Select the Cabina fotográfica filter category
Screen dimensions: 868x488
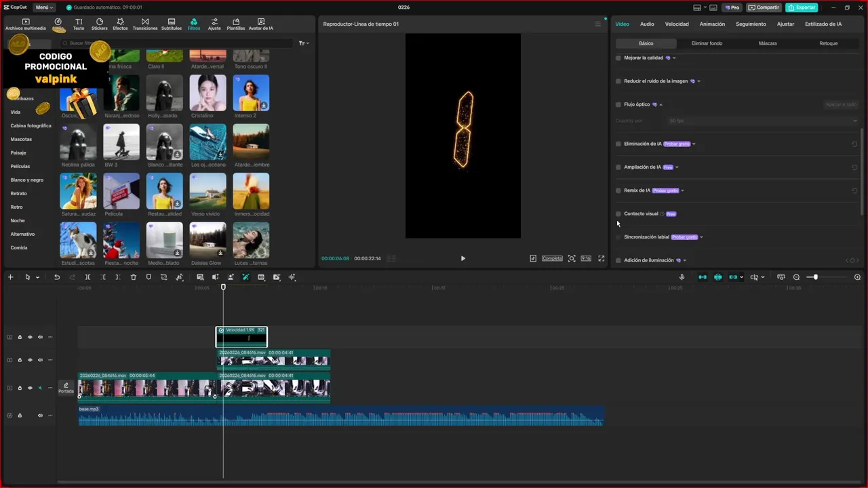31,125
